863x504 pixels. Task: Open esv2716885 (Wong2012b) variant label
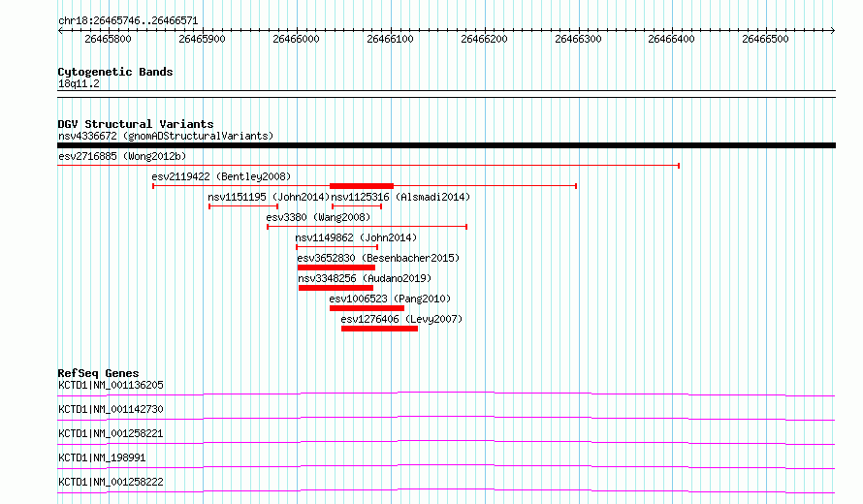[x=122, y=156]
